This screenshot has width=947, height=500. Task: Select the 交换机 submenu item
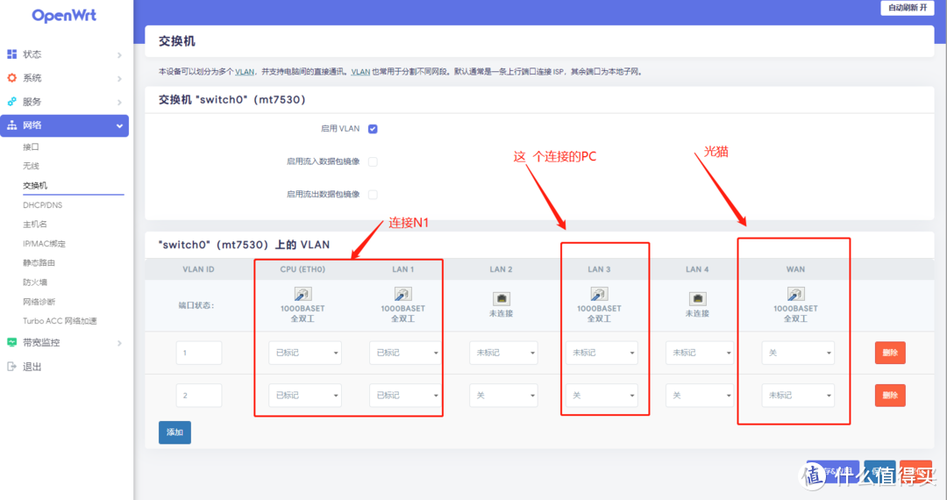35,185
